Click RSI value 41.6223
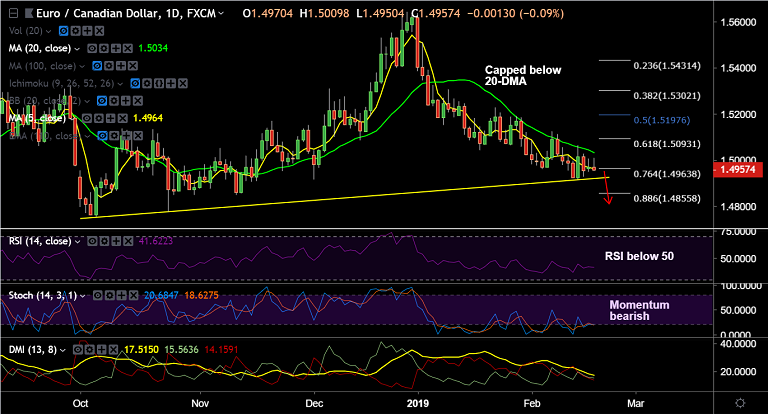The image size is (768, 415). coord(156,241)
